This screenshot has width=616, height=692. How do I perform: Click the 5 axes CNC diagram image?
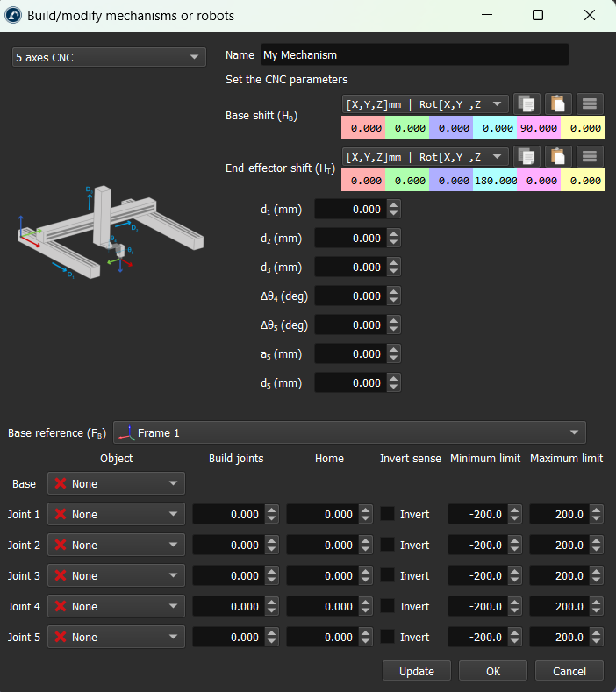pyautogui.click(x=110, y=232)
